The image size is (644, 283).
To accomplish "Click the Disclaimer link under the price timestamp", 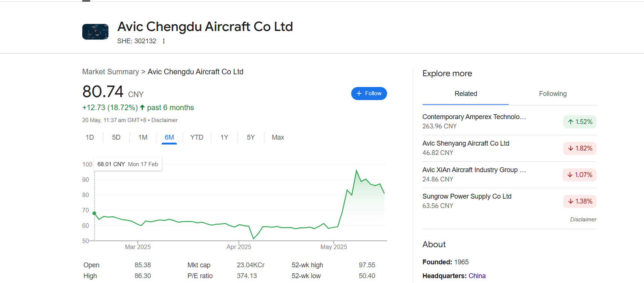I will point(165,120).
